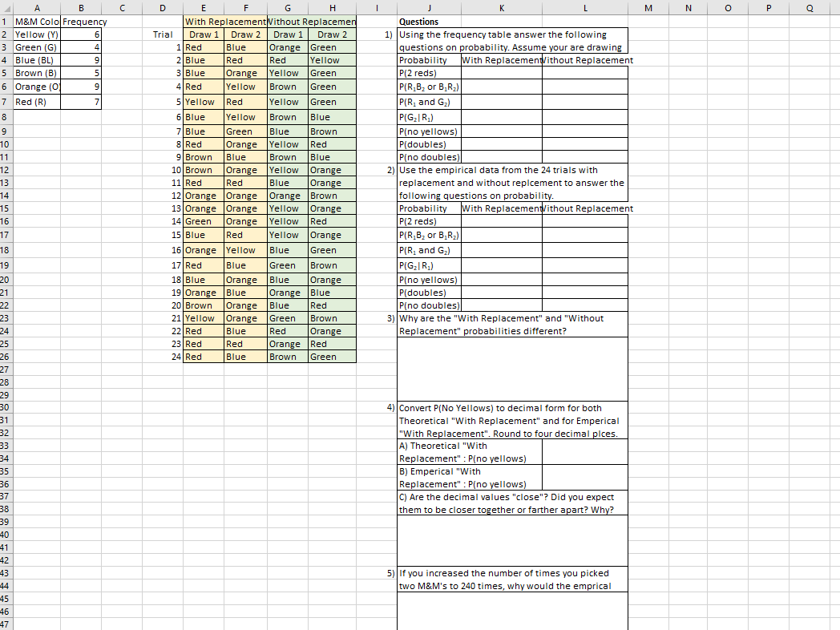The height and width of the screenshot is (630, 840).
Task: Select trial 2 'Yellow' in column H
Action: pos(332,60)
